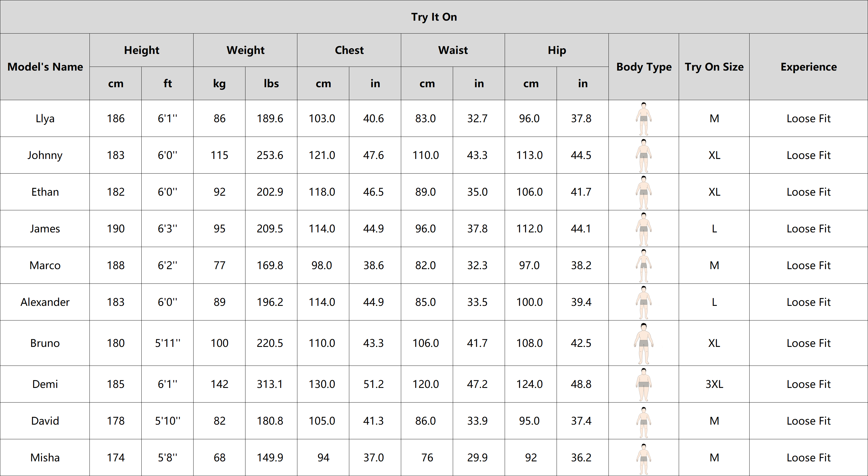Select Demi's large body type figure

[643, 384]
